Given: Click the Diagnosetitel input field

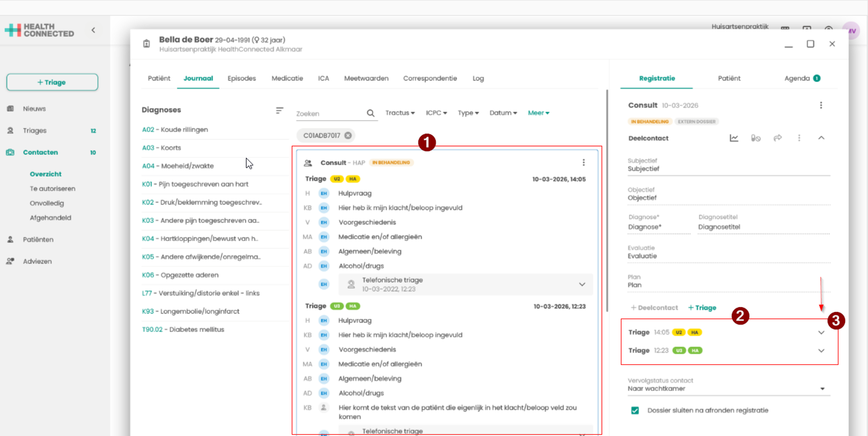Looking at the screenshot, I should pos(764,224).
